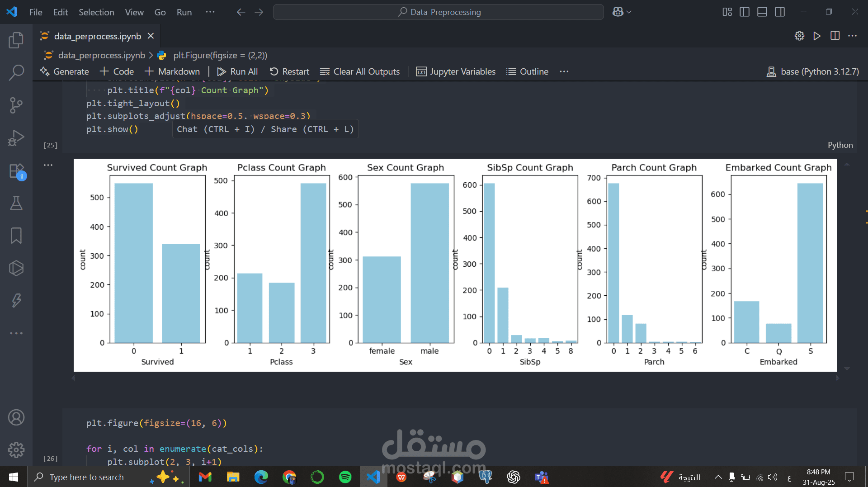Open the Explorer view in activity bar
868x487 pixels.
16,40
